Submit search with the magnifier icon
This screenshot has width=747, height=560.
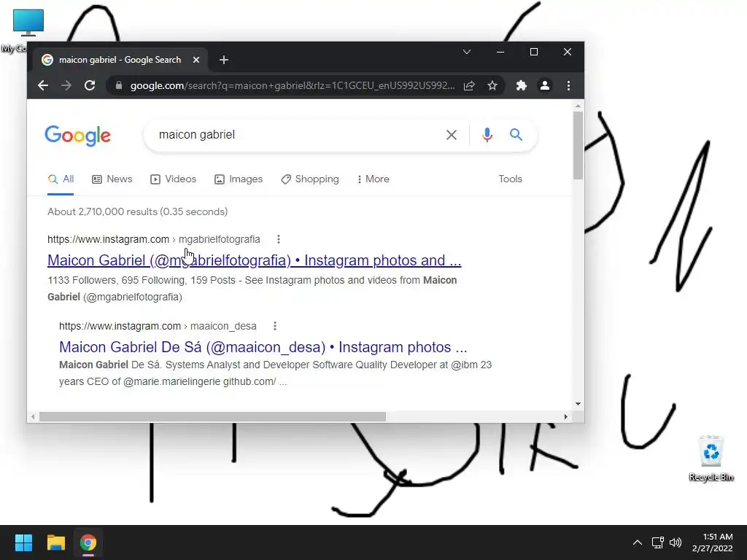point(516,135)
